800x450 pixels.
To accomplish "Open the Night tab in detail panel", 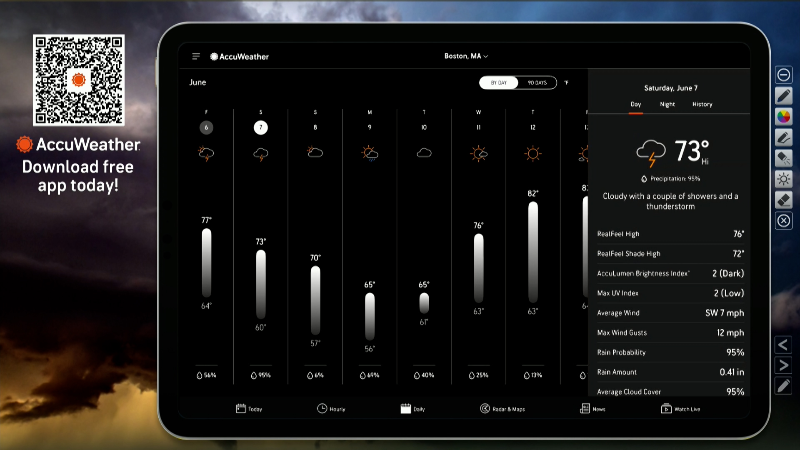I will click(667, 104).
